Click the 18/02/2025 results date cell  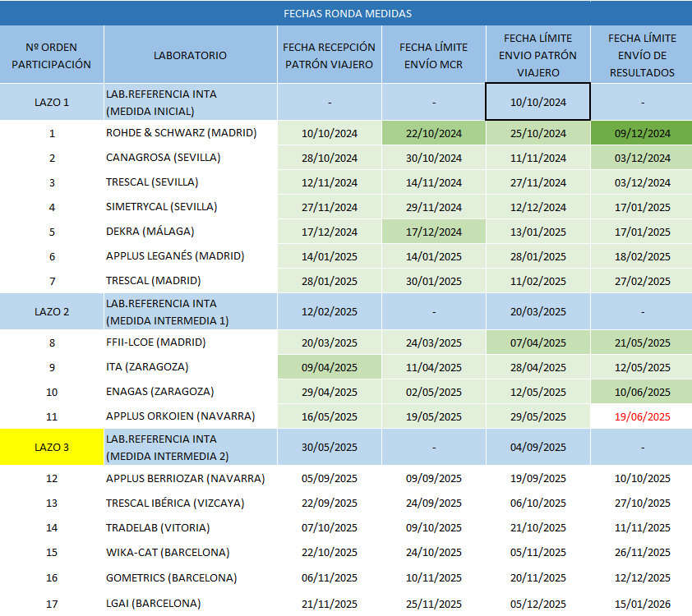tap(642, 256)
